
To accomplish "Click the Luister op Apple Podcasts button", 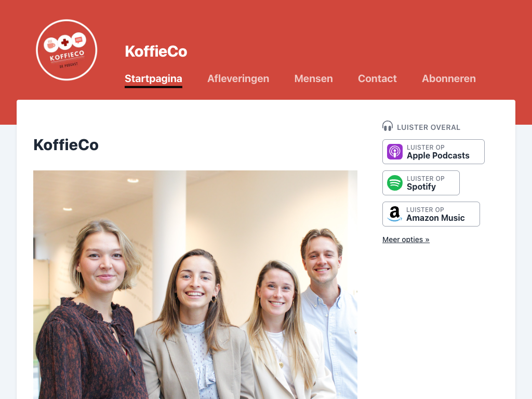I will coord(433,152).
